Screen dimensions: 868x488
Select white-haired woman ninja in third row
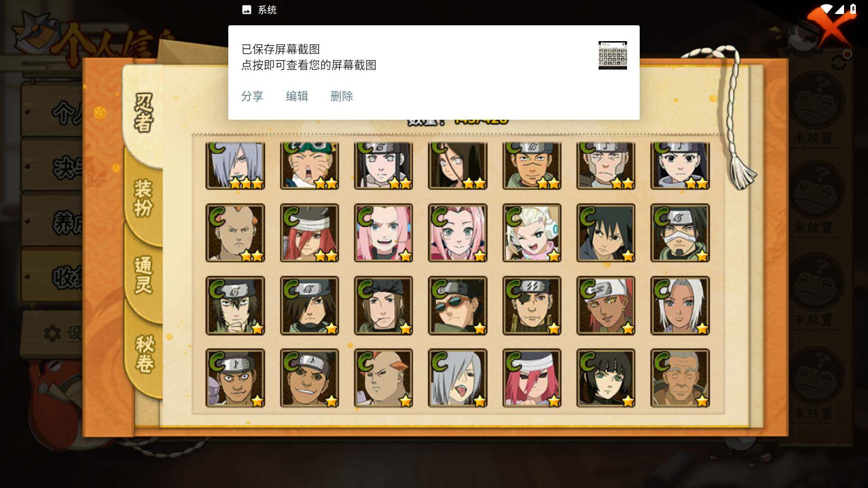tap(680, 305)
